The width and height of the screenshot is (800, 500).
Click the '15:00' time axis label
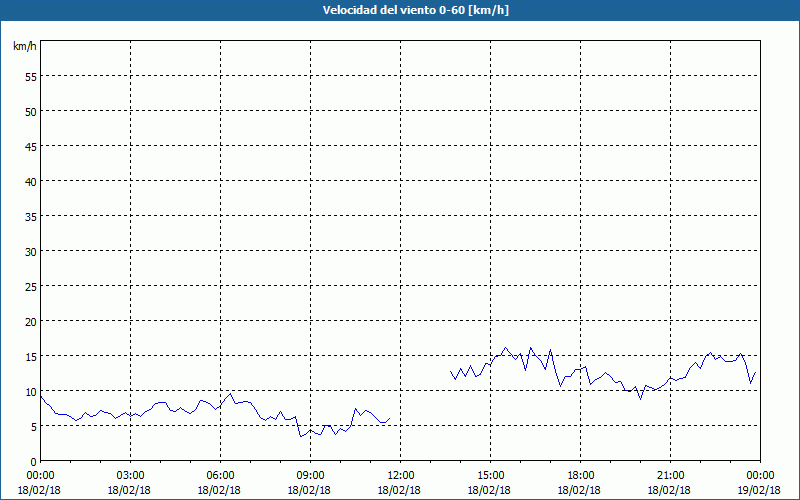coord(490,476)
